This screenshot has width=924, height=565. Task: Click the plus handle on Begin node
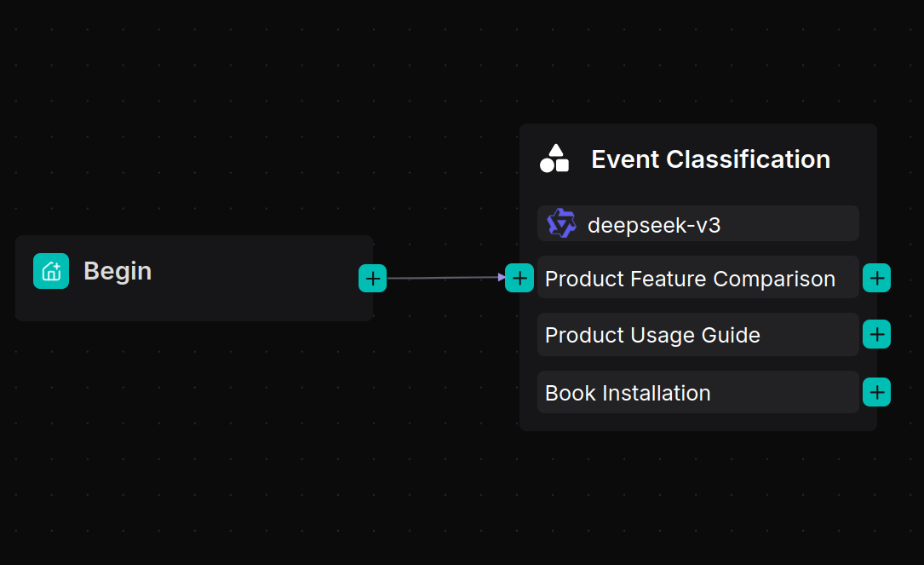[372, 279]
